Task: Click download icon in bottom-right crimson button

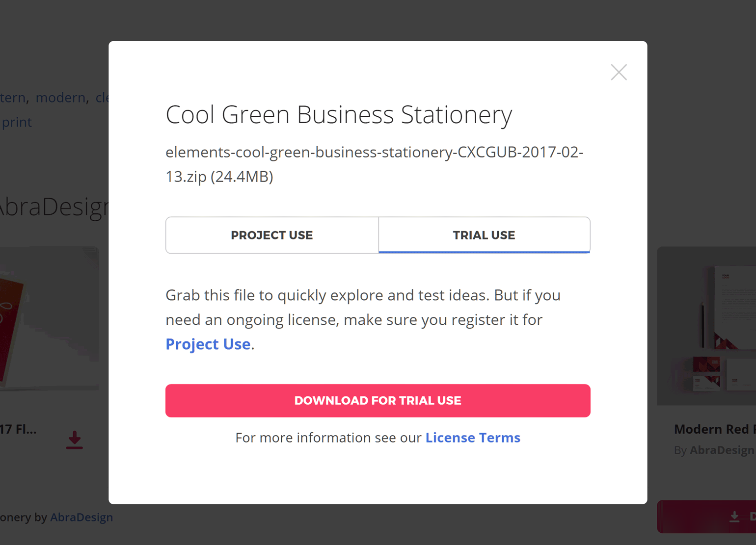Action: (734, 517)
